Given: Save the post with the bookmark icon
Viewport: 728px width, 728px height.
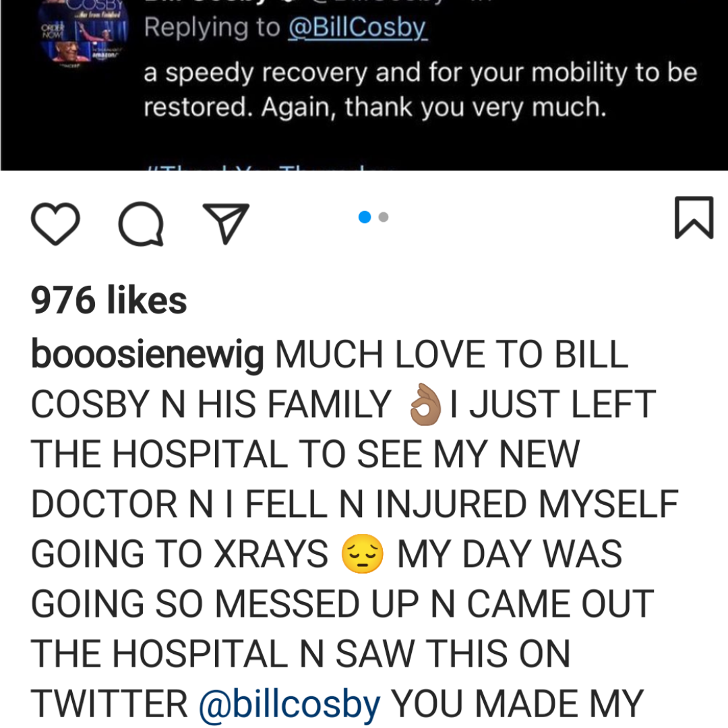Looking at the screenshot, I should 694,217.
